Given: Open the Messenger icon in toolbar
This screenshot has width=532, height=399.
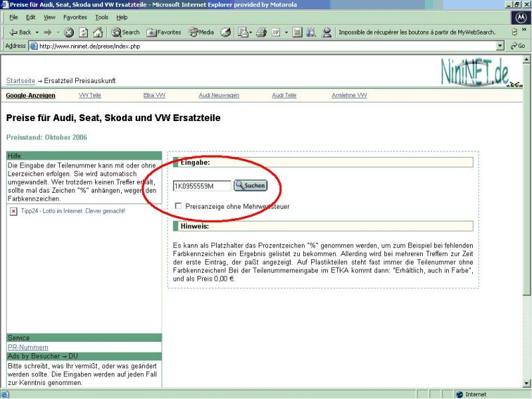Looking at the screenshot, I should (327, 33).
